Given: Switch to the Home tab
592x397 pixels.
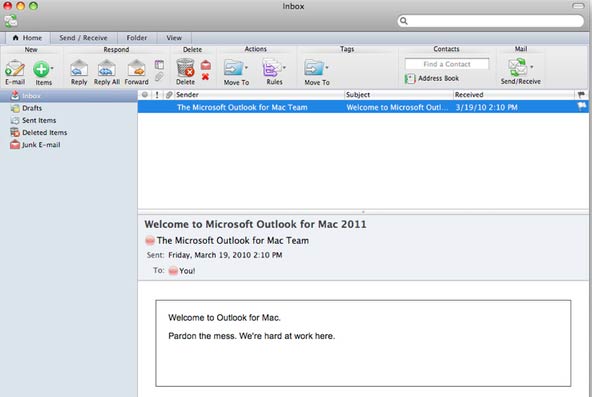Looking at the screenshot, I should click(28, 38).
